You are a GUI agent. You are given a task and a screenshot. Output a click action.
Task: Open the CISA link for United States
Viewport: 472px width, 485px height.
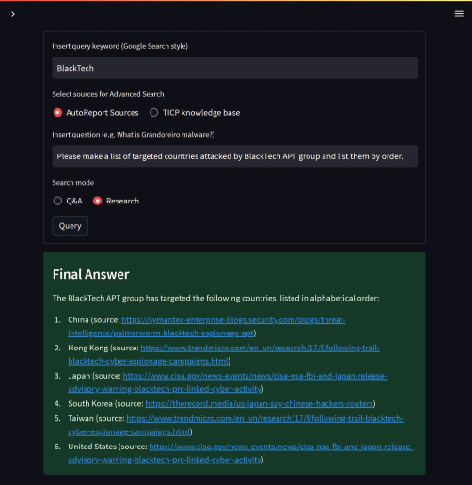pyautogui.click(x=240, y=453)
